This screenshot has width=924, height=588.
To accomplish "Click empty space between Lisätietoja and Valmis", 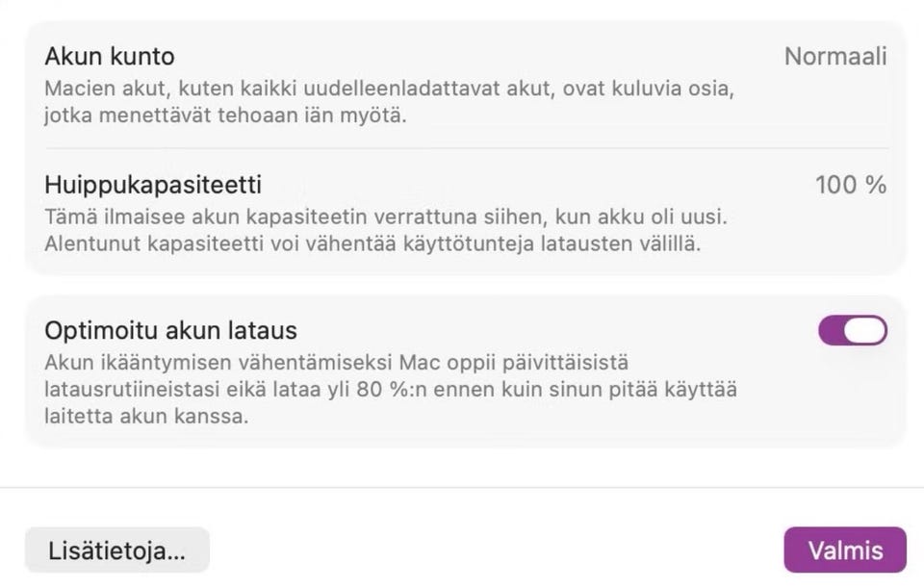I will (x=496, y=550).
